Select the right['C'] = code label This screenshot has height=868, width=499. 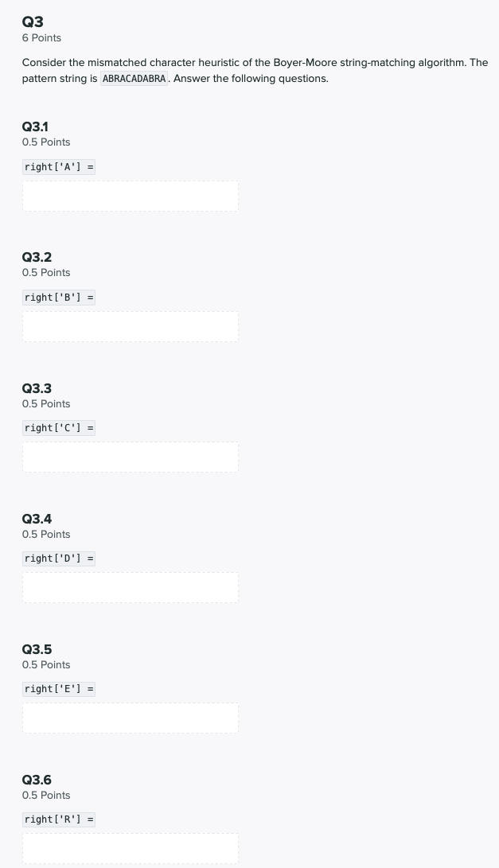[59, 428]
